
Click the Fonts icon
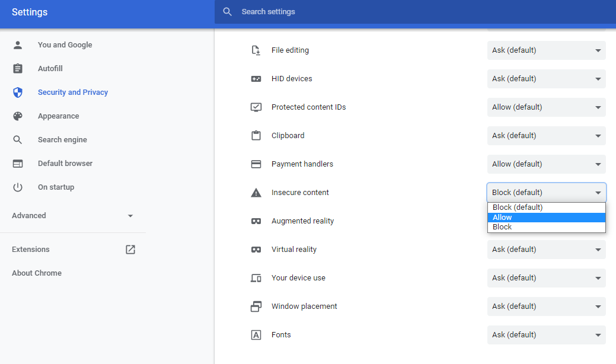(256, 335)
